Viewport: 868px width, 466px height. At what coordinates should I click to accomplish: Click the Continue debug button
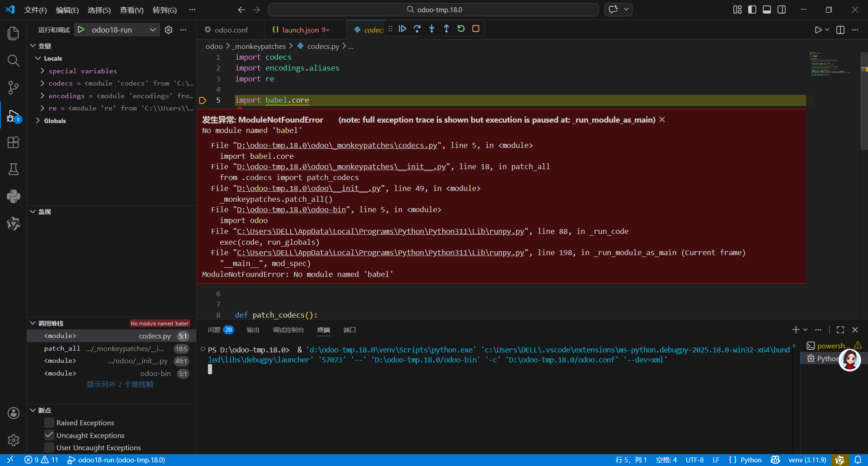click(x=402, y=29)
